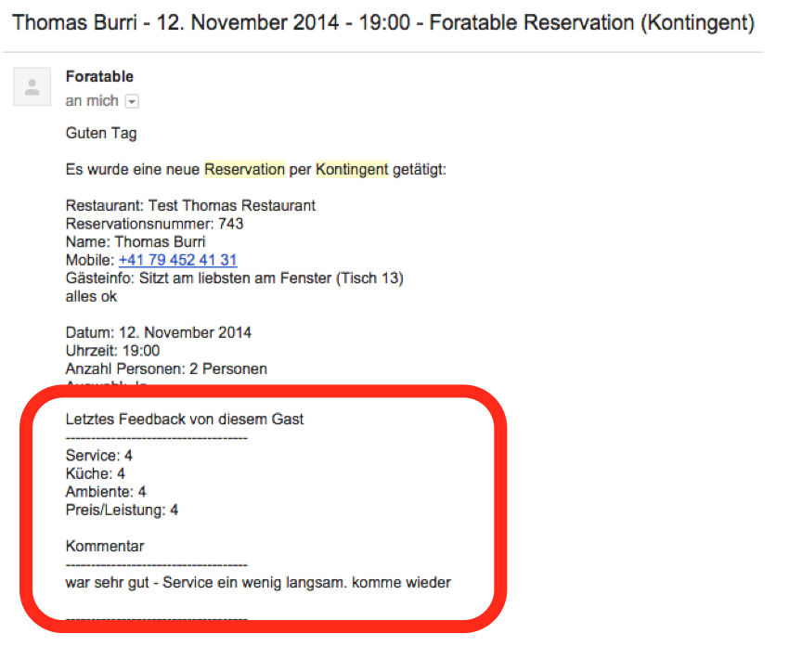Open the mobile number +41 79 452 41 31
This screenshot has height=672, width=802.
point(177,260)
